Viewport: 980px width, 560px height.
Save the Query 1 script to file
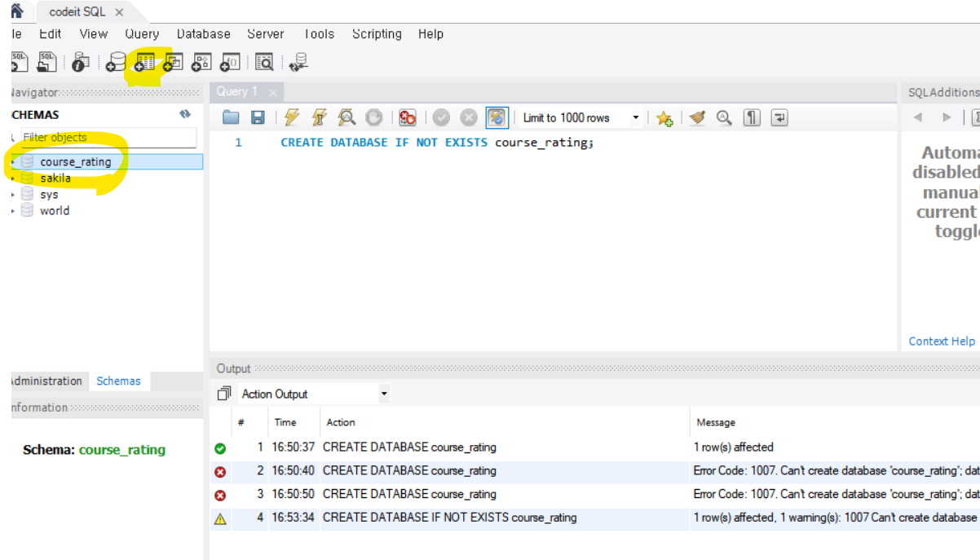(258, 118)
